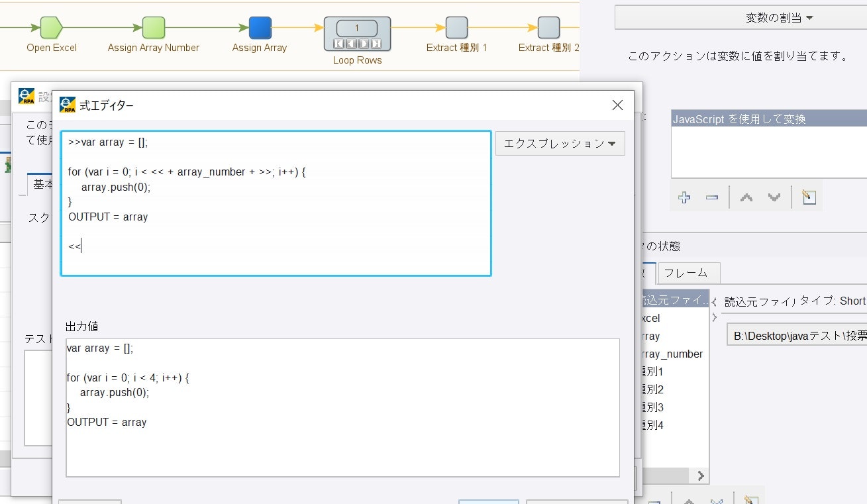
Task: Click the 出力値 label
Action: point(82,327)
